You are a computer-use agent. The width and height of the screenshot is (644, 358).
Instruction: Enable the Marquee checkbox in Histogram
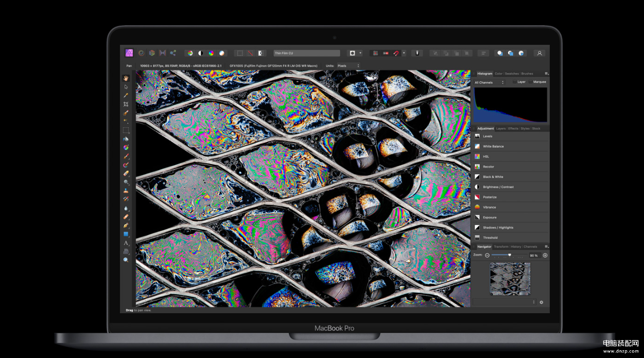tap(530, 82)
